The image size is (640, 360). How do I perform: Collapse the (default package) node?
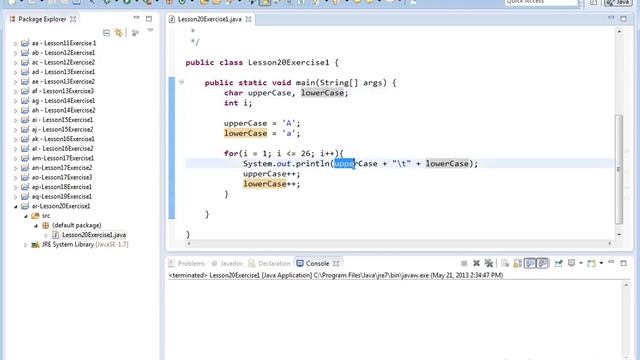pos(36,226)
